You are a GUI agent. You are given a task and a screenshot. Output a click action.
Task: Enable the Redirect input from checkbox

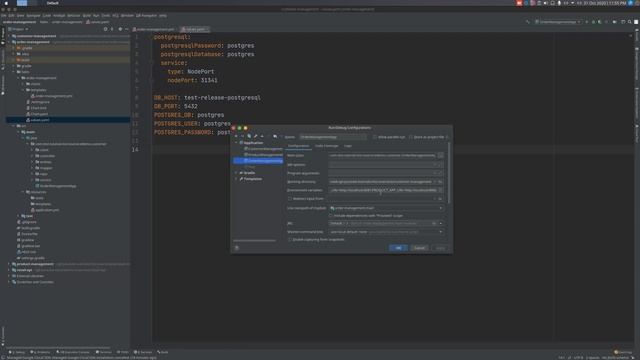290,199
